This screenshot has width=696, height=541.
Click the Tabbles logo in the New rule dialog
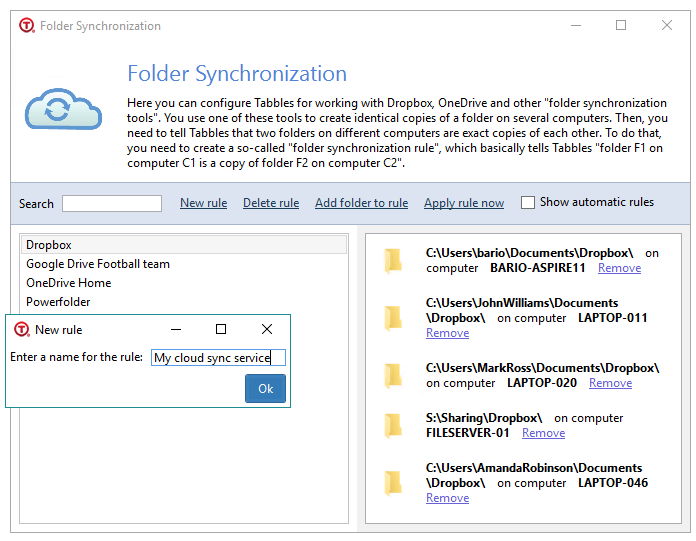click(22, 329)
